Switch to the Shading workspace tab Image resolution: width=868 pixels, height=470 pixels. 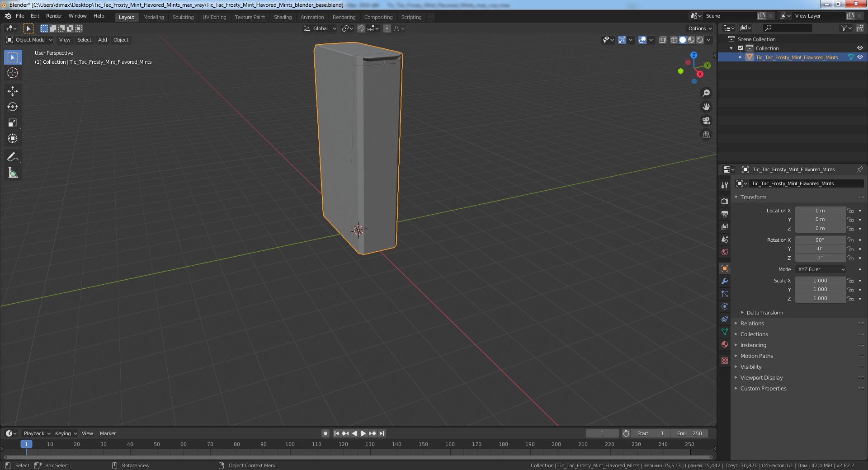(283, 17)
